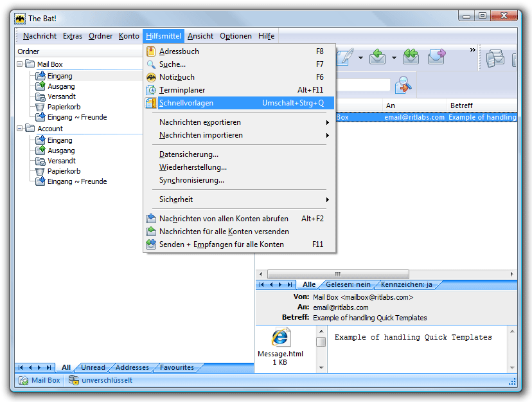Click the fetch-all-accounts mail icon
The image size is (532, 402).
point(151,219)
